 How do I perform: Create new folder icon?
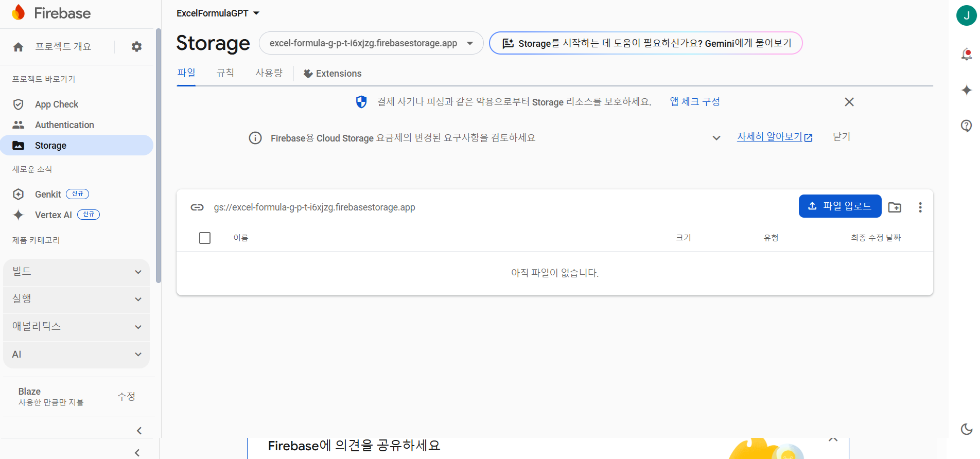895,207
